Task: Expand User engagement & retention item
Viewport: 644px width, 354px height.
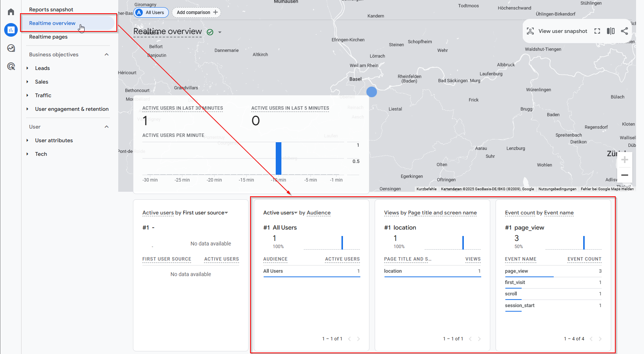Action: click(x=27, y=109)
